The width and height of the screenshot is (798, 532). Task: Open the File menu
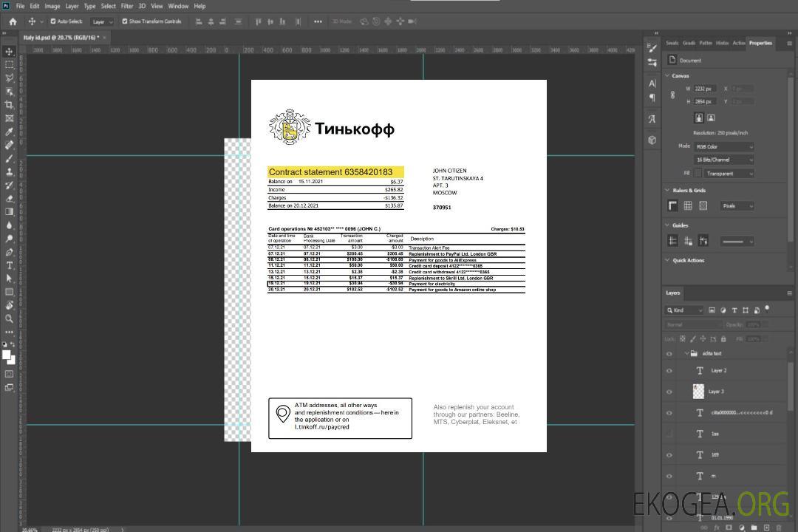[21, 6]
